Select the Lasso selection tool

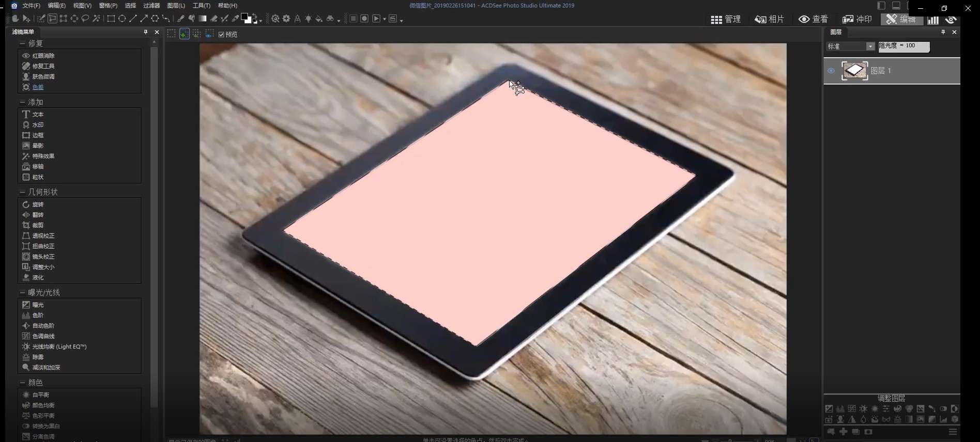[x=85, y=19]
